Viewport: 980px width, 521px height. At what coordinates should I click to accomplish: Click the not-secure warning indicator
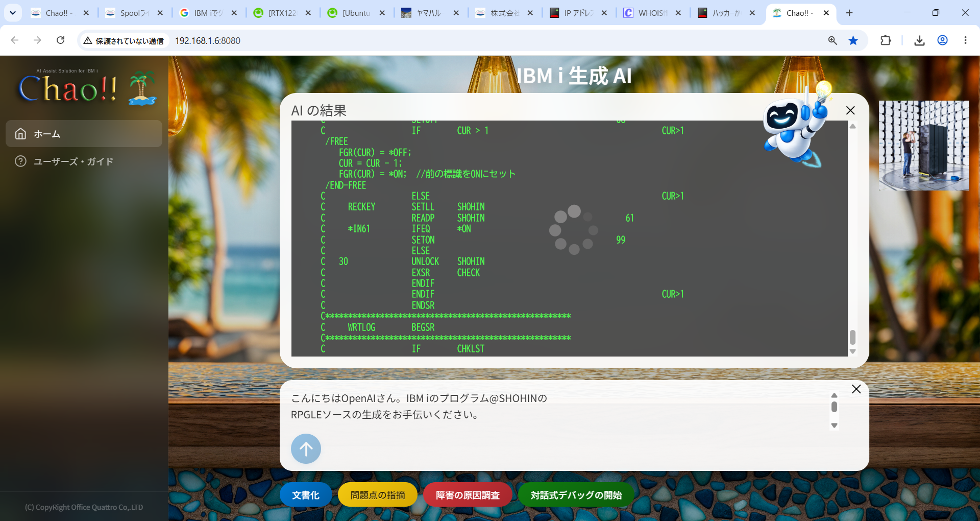click(124, 41)
